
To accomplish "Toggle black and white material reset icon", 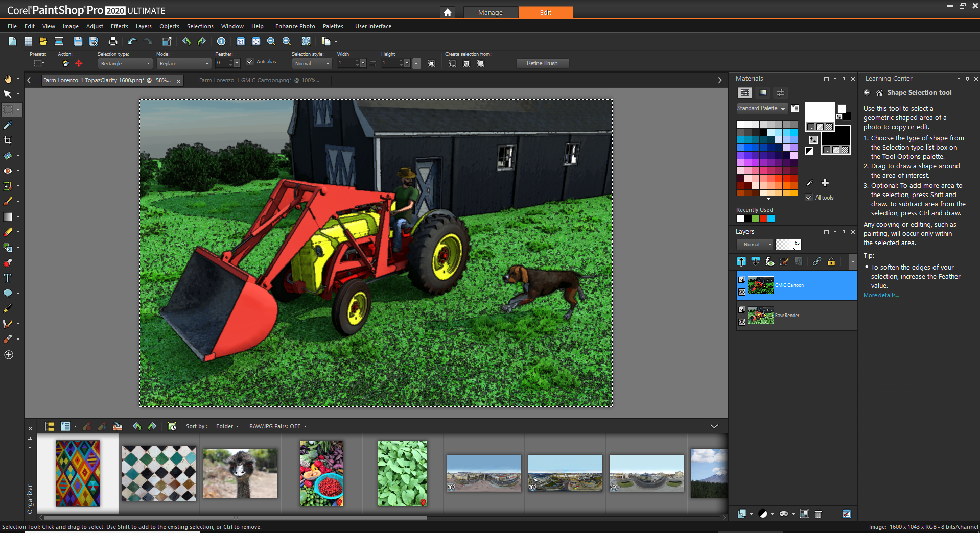I will pos(809,151).
